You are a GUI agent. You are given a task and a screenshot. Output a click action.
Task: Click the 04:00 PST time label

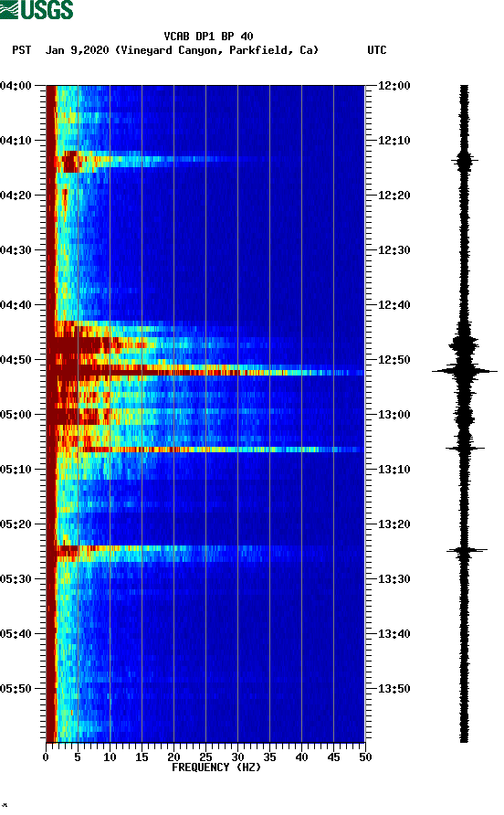(16, 86)
